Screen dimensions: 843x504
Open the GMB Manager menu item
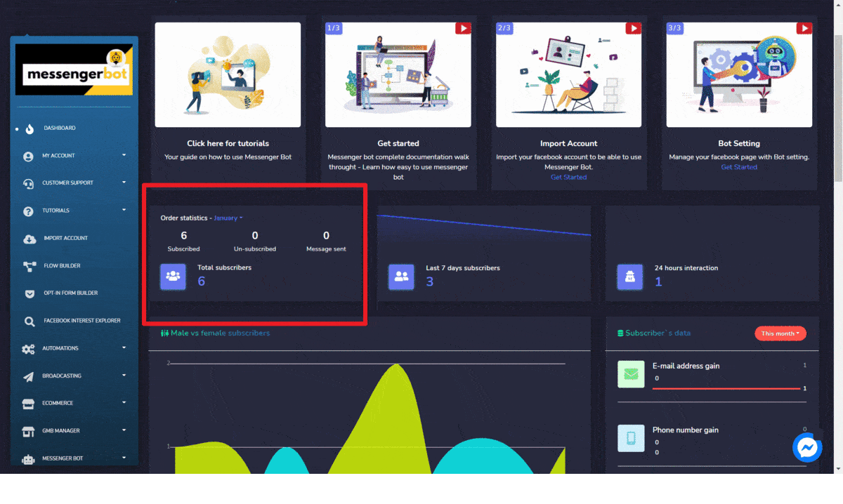tap(74, 430)
